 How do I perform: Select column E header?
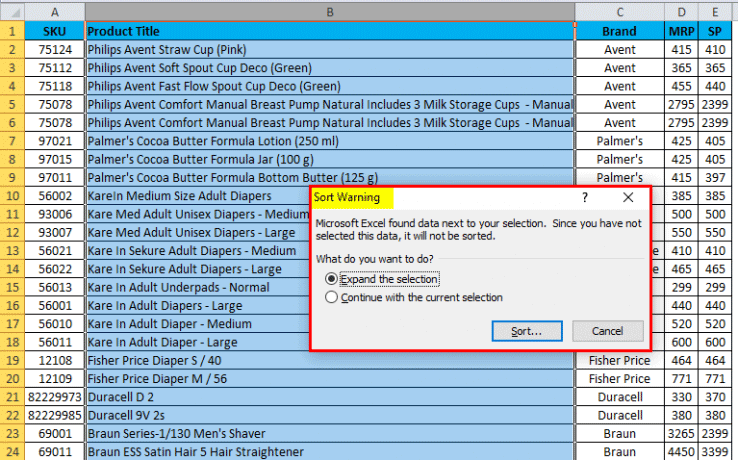pyautogui.click(x=715, y=11)
